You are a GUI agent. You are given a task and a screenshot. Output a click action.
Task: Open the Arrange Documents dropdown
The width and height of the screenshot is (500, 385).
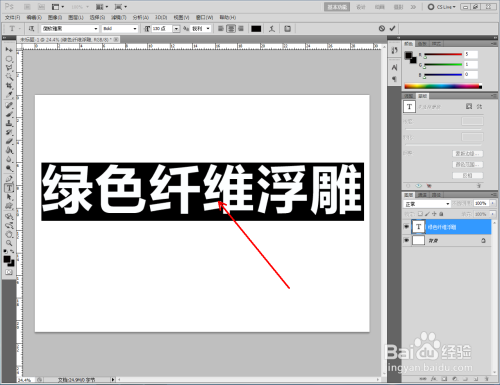coord(102,7)
